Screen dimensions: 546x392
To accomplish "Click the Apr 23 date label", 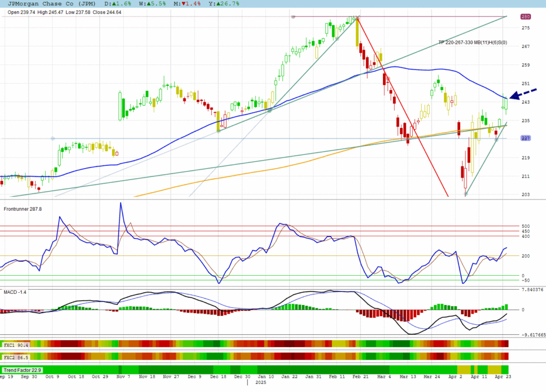I will 503,377.
